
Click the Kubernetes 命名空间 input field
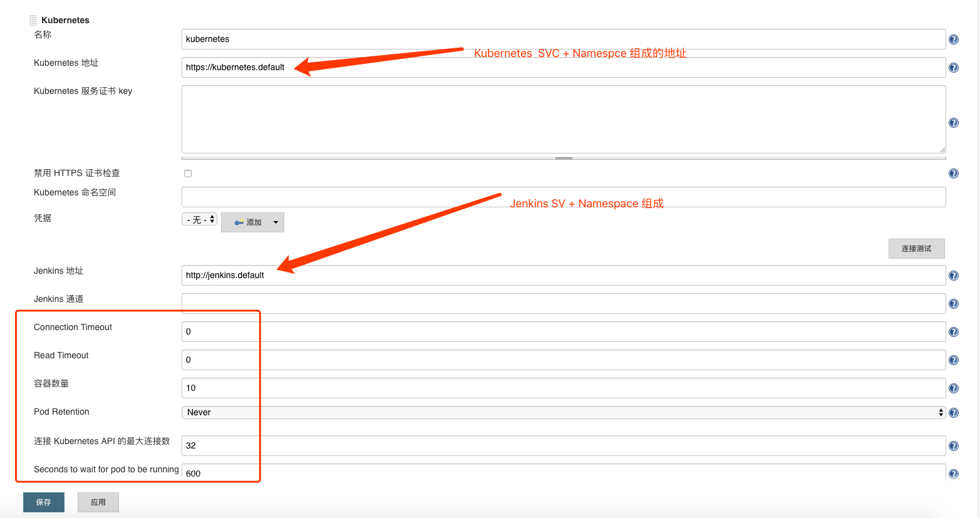click(x=562, y=197)
